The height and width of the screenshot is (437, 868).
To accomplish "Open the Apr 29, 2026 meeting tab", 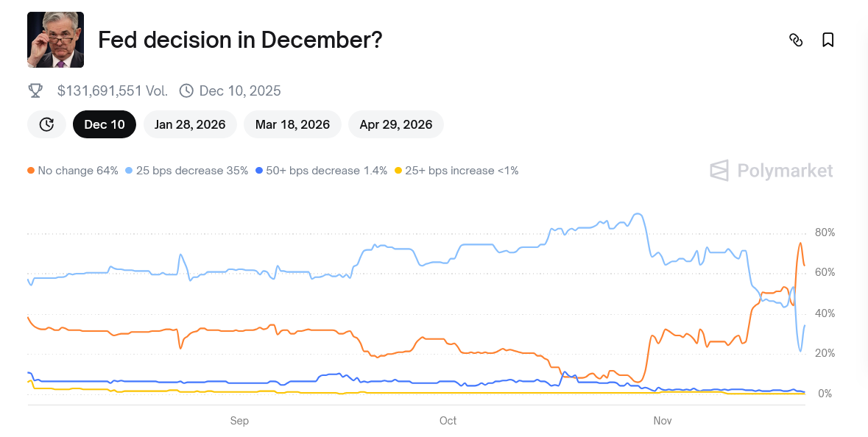I will 395,124.
